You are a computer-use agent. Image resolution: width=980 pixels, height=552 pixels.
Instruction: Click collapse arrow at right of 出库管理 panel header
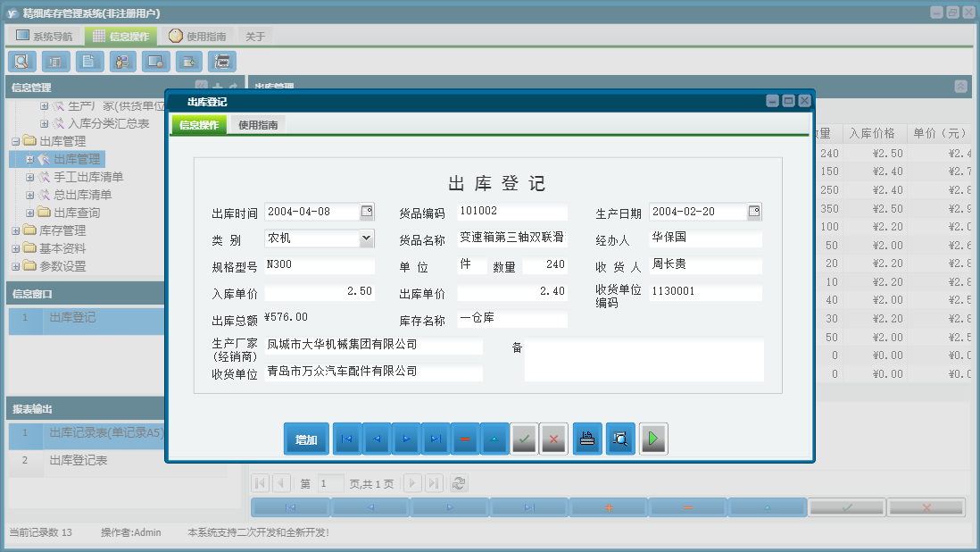(960, 87)
